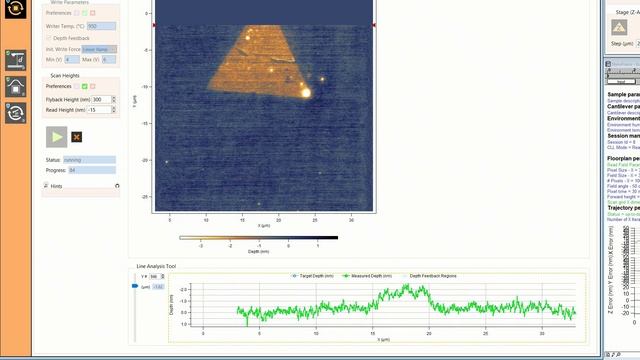Select the red Write Parameters preference box
The image size is (640, 360).
(93, 13)
